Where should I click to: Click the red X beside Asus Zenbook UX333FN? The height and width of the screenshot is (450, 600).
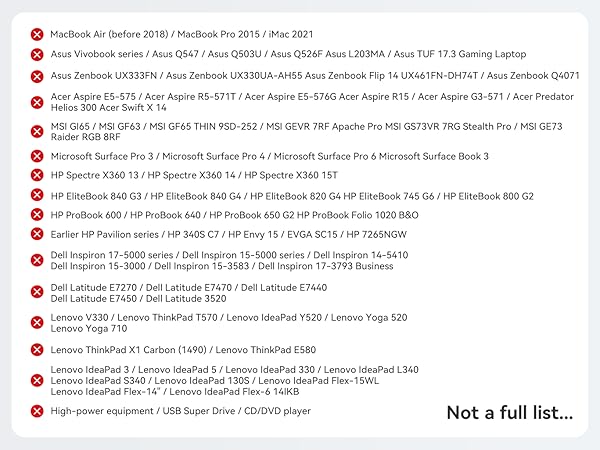coord(37,75)
